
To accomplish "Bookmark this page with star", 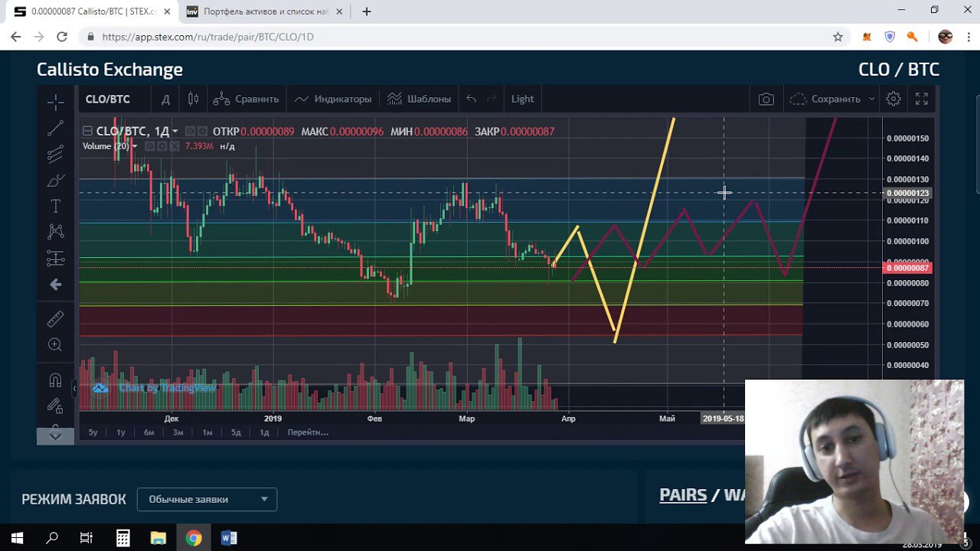I will click(838, 37).
